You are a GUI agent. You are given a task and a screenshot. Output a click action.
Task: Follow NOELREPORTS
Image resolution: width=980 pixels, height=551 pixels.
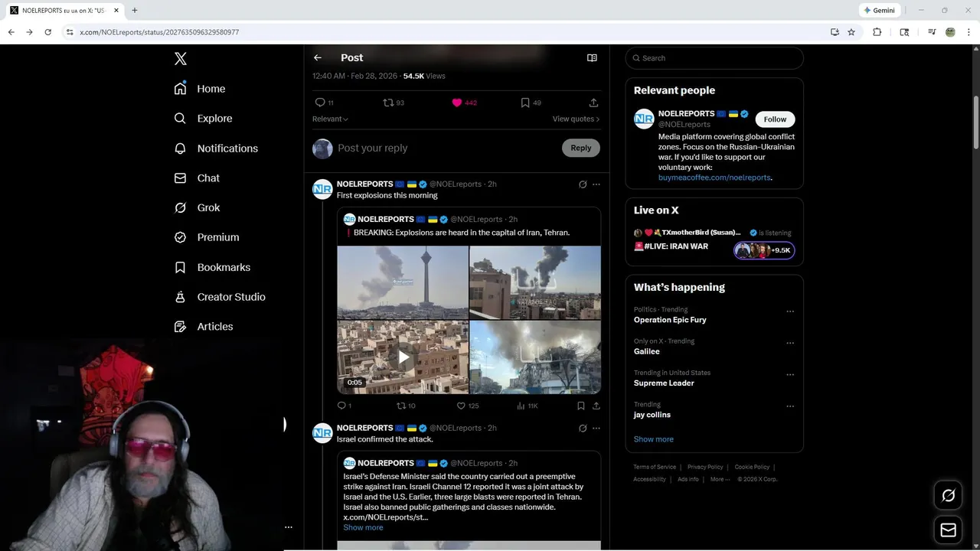(x=775, y=119)
